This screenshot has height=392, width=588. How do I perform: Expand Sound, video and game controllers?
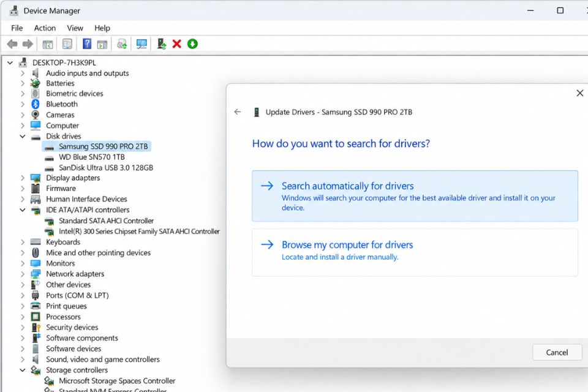[23, 360]
